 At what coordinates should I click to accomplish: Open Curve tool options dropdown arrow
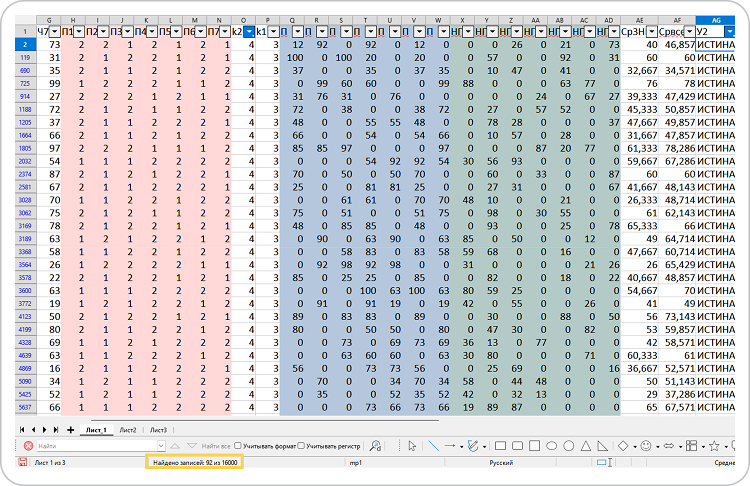484,447
